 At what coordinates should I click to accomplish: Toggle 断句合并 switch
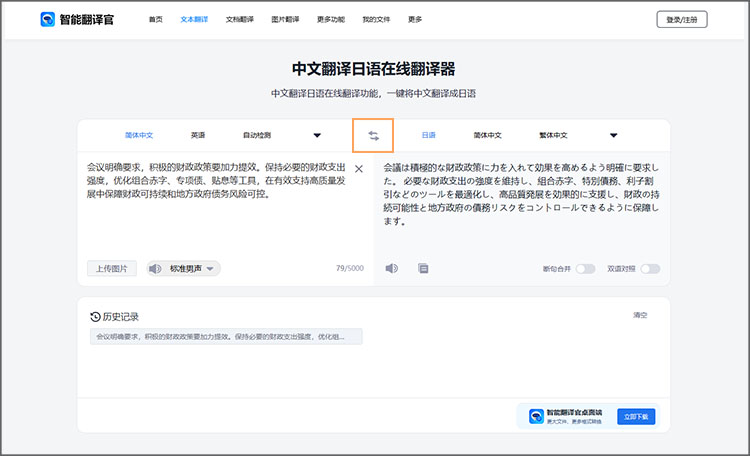pos(585,269)
